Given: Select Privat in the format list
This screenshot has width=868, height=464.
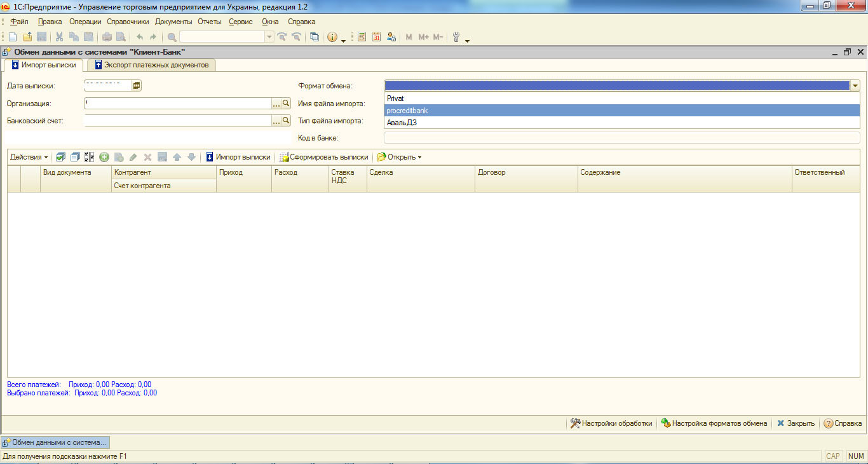Looking at the screenshot, I should tap(622, 99).
